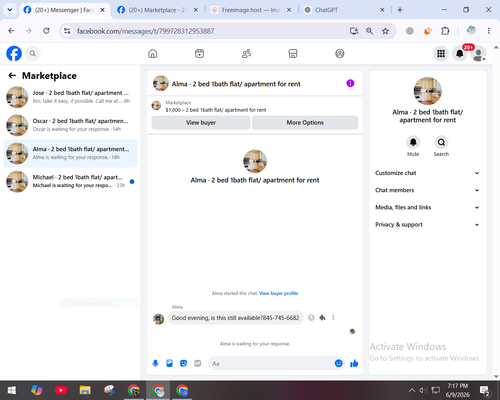Click the View buyer button
Viewport: 500px width, 400px height.
[x=201, y=123]
